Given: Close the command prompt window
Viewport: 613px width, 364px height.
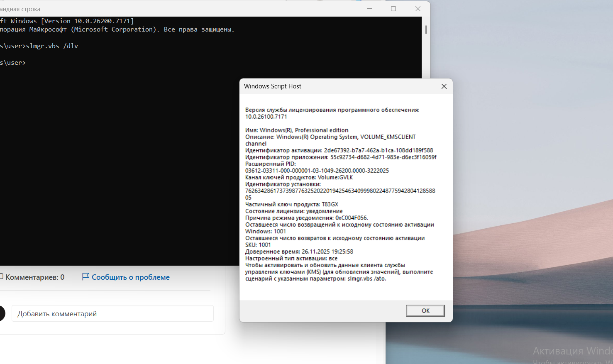Looking at the screenshot, I should coord(418,9).
